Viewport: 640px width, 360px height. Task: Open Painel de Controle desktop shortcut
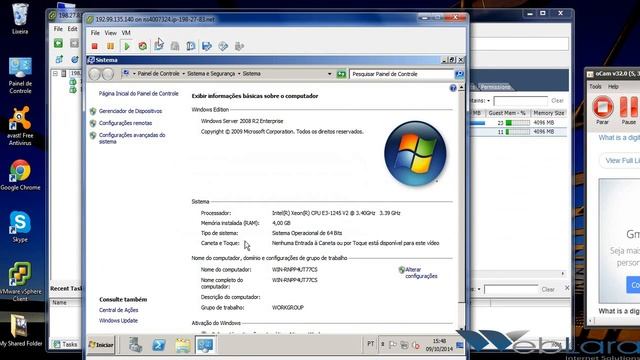tap(20, 76)
